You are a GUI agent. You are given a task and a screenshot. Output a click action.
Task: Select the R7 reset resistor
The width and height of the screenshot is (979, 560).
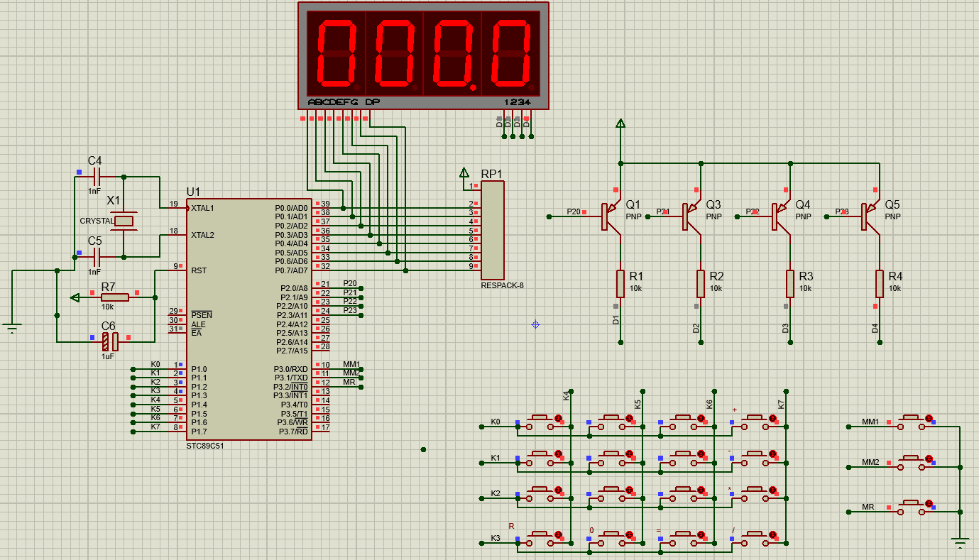pos(115,297)
